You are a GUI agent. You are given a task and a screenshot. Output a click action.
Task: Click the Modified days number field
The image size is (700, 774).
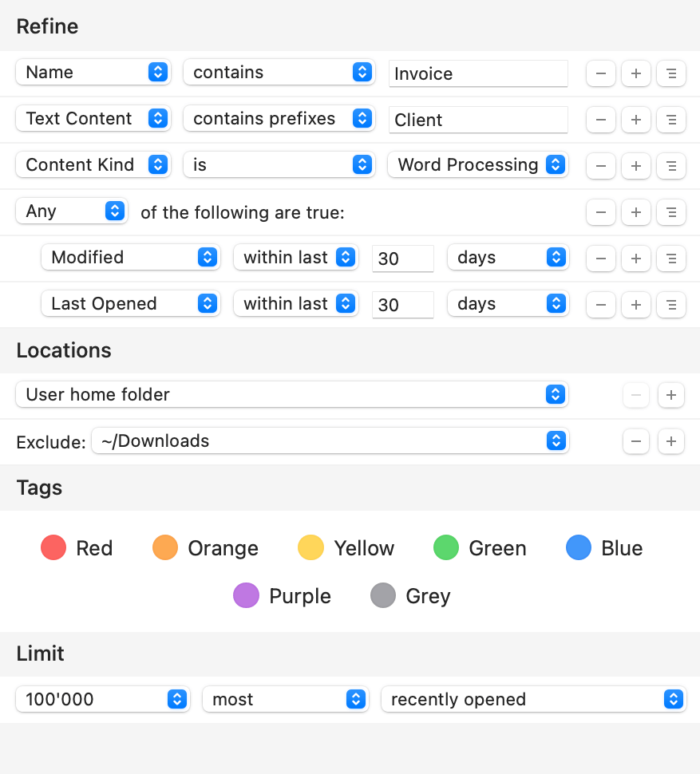point(402,259)
